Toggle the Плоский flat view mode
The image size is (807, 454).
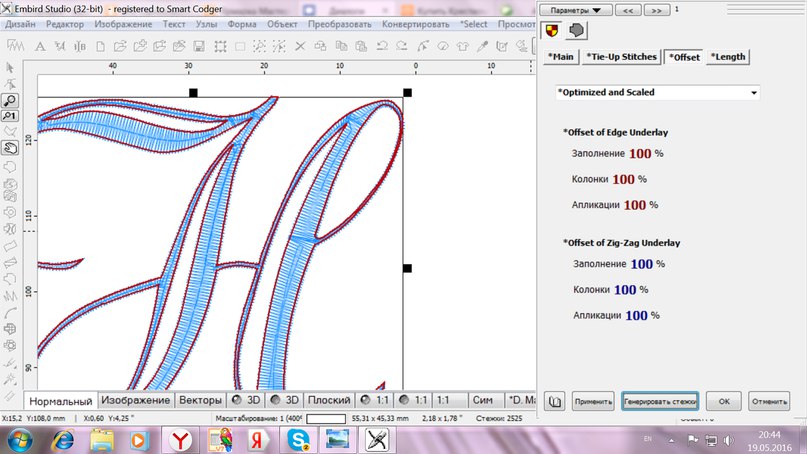click(x=328, y=400)
